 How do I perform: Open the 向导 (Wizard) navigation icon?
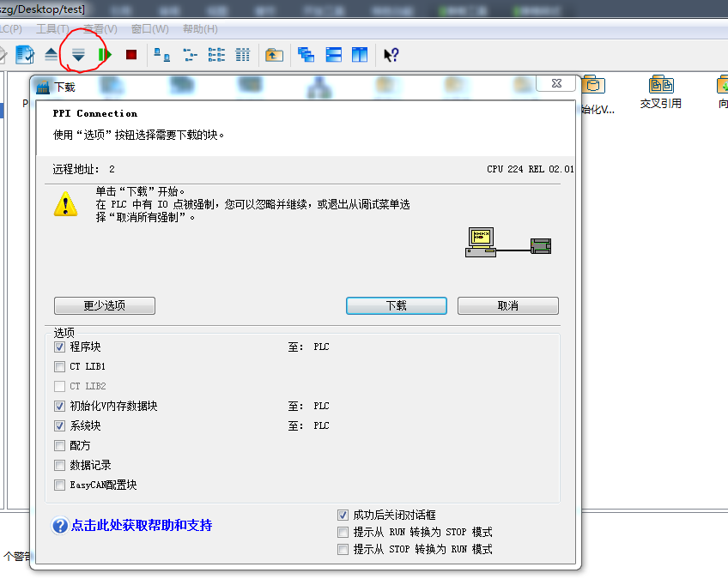[x=722, y=87]
